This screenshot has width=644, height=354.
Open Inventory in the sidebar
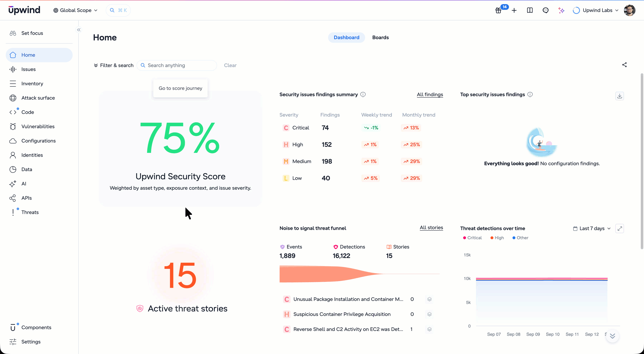[39, 84]
